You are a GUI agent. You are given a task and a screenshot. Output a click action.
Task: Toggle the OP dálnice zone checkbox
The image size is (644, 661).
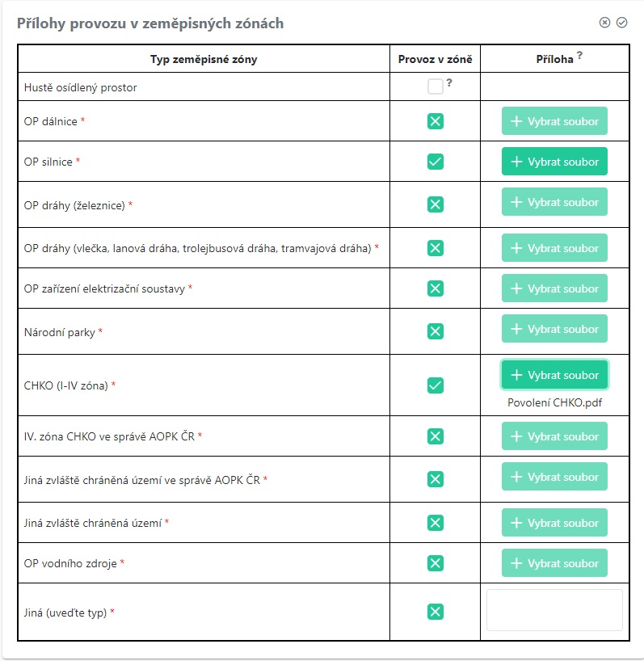(436, 121)
